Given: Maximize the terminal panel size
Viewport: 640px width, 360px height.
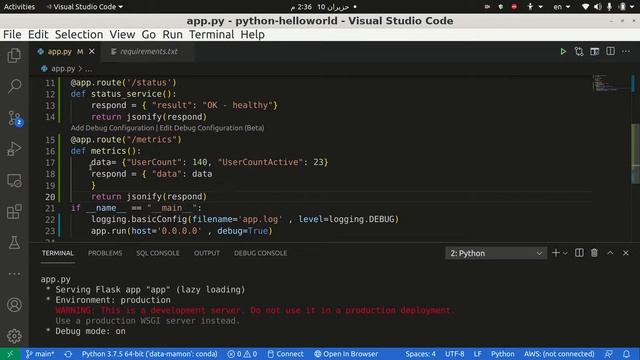Looking at the screenshot, I should click(610, 253).
